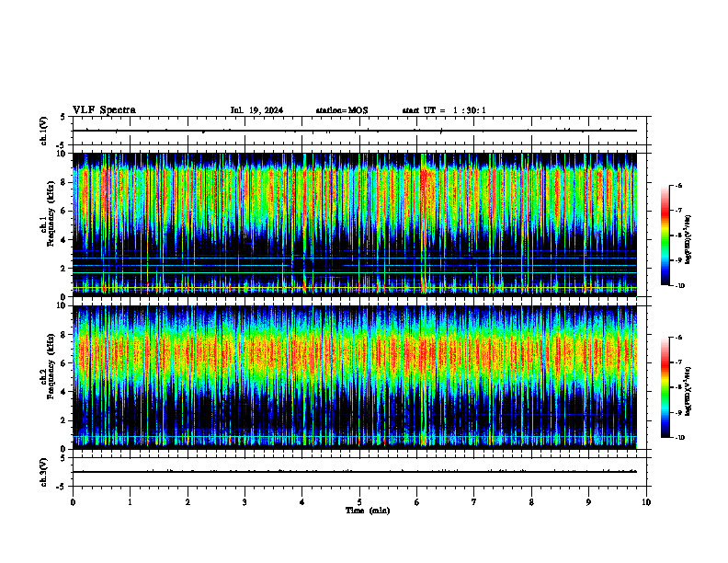
Task: Click the "start UT = 1:30:1" header text
Action: (x=444, y=110)
